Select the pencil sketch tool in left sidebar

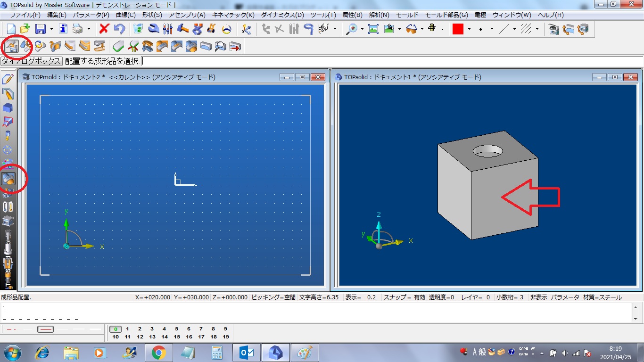(x=8, y=79)
